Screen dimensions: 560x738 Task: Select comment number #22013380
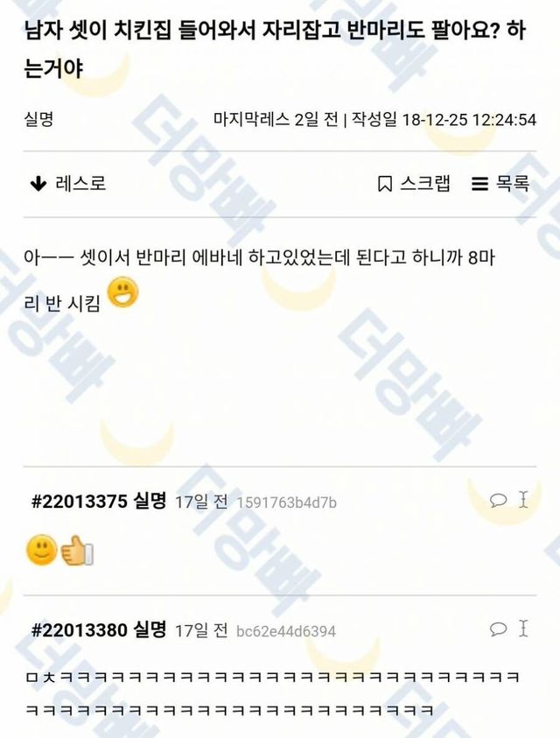tap(80, 630)
